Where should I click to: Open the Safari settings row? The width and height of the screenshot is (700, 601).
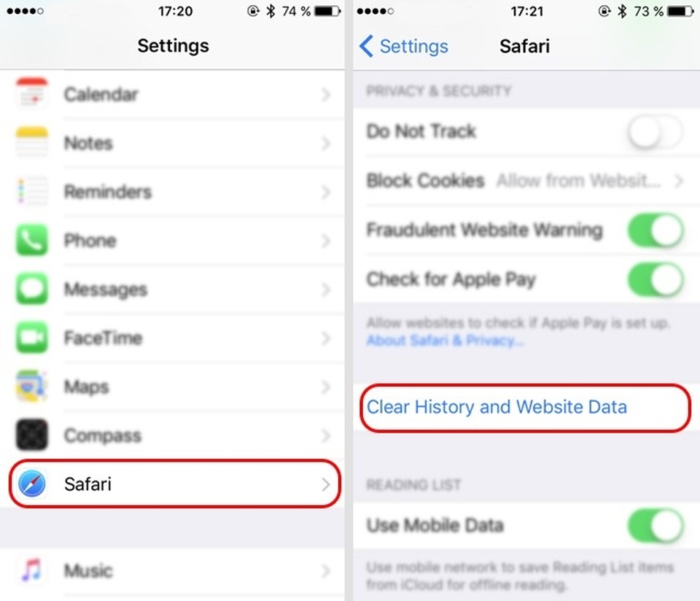point(174,484)
